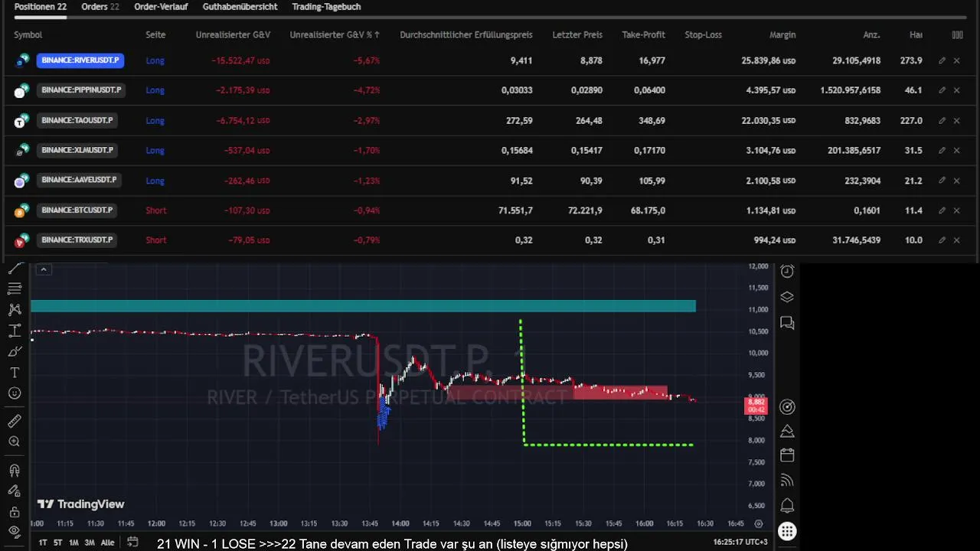980x551 pixels.
Task: Open the chats speech bubble panel
Action: point(787,323)
